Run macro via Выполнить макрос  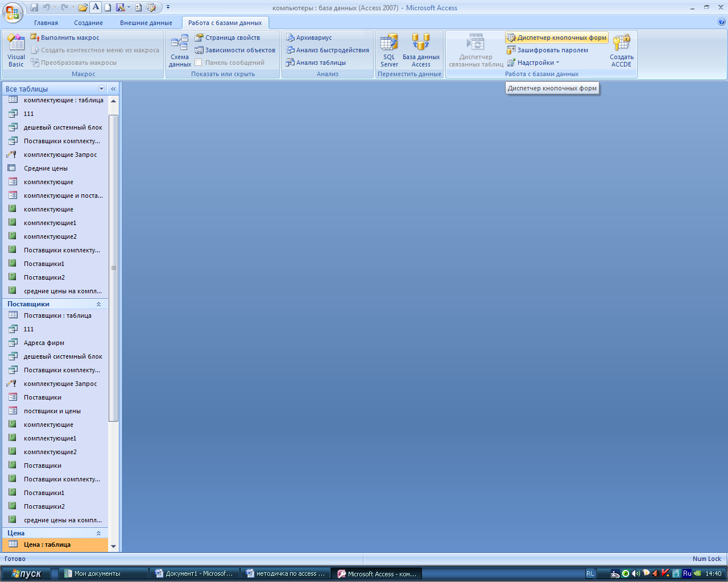(x=65, y=38)
